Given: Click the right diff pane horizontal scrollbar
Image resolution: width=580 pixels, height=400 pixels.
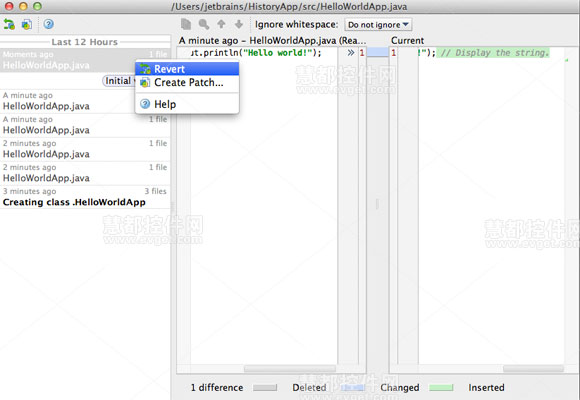Looking at the screenshot, I should 533,369.
